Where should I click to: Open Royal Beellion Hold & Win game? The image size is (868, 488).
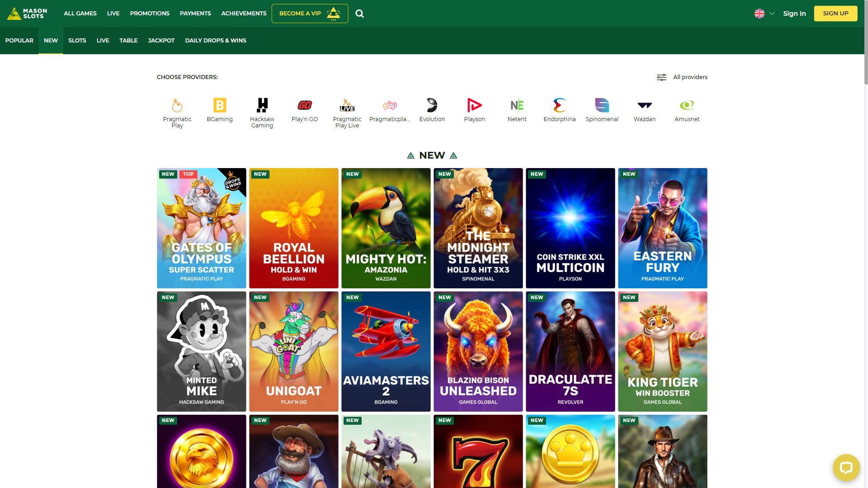(294, 228)
